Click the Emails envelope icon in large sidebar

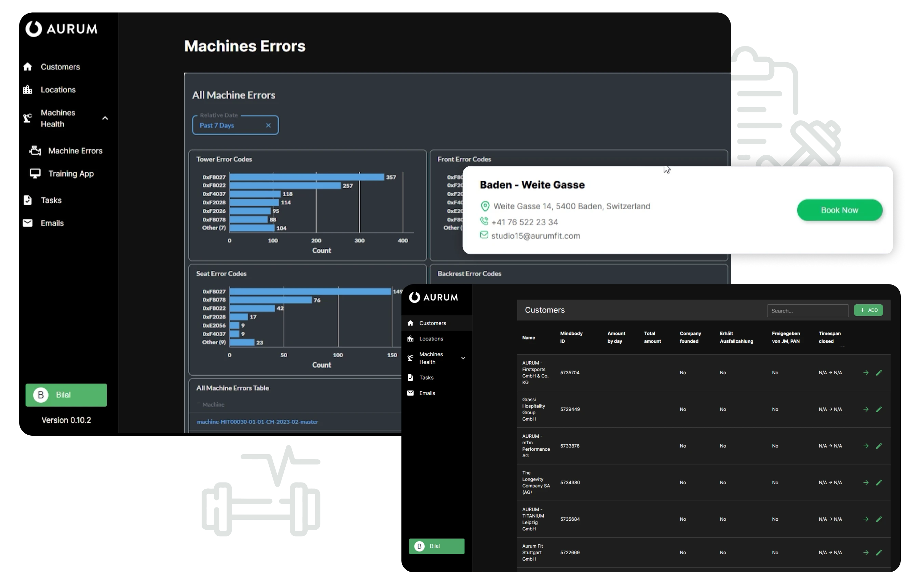[28, 223]
